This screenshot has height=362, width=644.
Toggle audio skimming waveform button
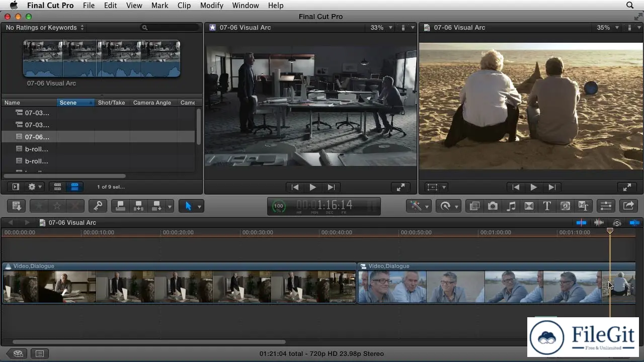(599, 223)
